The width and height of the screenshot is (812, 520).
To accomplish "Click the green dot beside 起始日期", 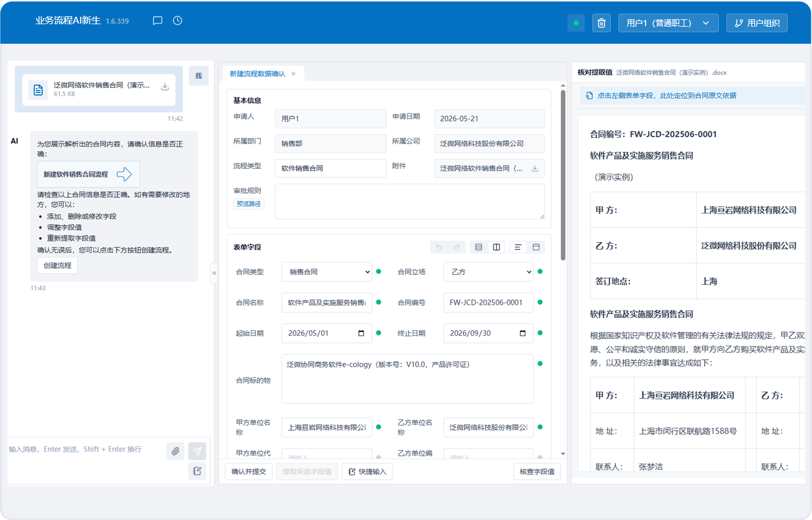I will point(378,333).
